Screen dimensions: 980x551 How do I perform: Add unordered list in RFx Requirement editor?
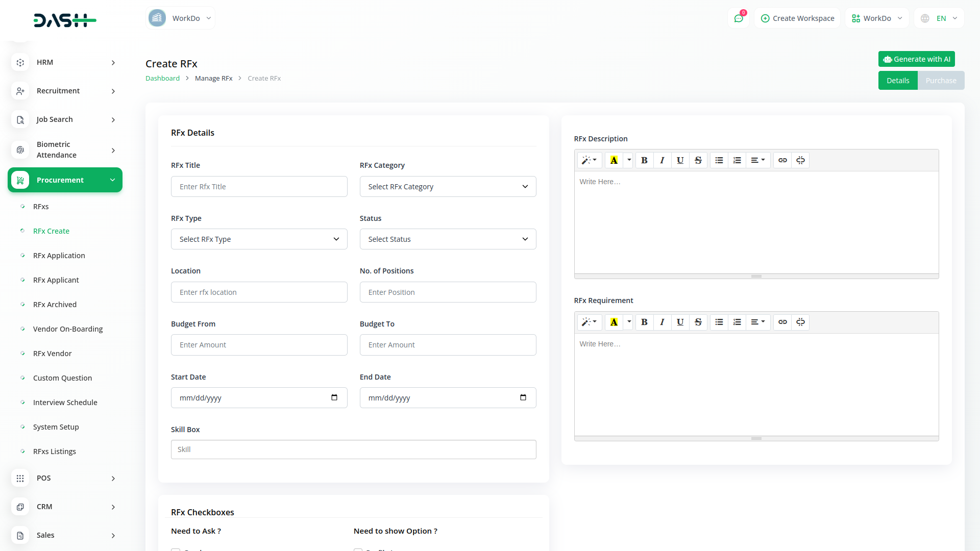click(719, 322)
